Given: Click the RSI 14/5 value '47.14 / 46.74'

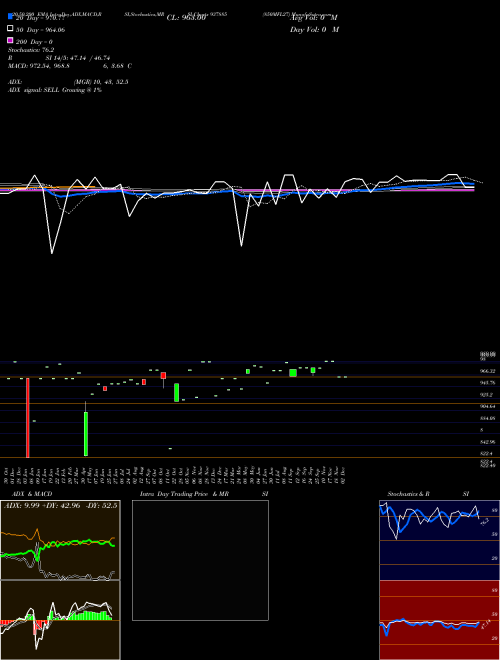Looking at the screenshot, I should point(89,58).
